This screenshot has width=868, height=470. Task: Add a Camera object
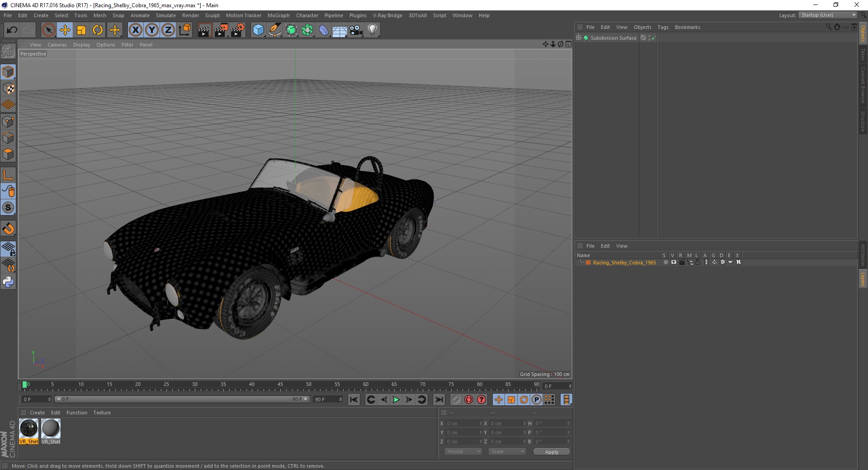[356, 30]
